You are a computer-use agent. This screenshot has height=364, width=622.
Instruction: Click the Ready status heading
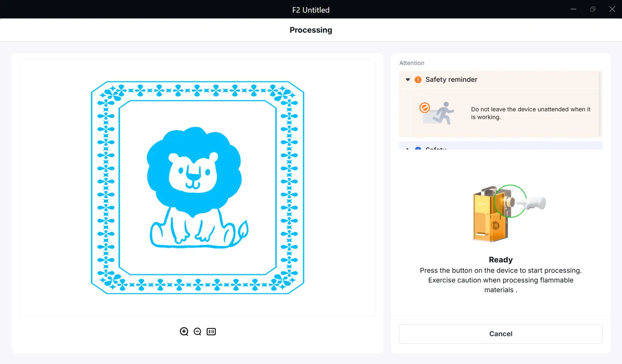coord(501,260)
